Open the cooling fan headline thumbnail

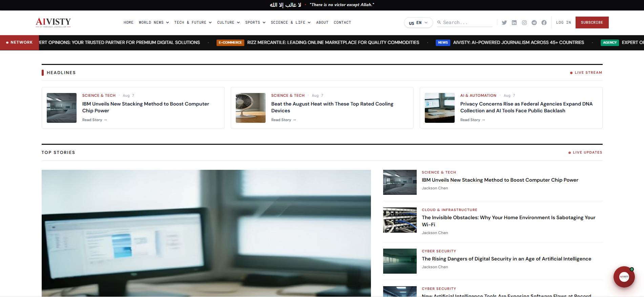(251, 108)
